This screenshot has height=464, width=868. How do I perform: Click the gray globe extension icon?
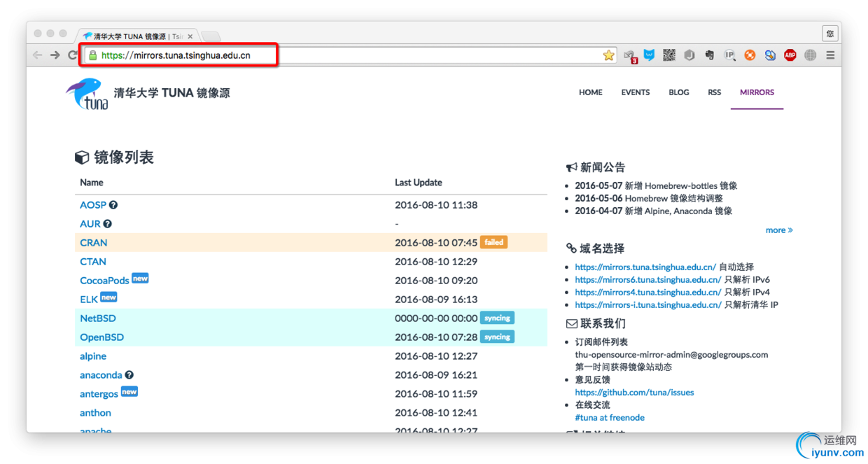[x=810, y=55]
